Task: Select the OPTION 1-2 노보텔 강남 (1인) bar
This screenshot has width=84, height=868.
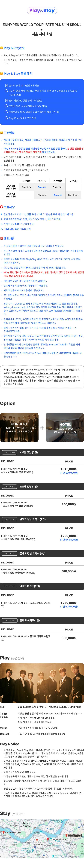Action: click(42, 487)
